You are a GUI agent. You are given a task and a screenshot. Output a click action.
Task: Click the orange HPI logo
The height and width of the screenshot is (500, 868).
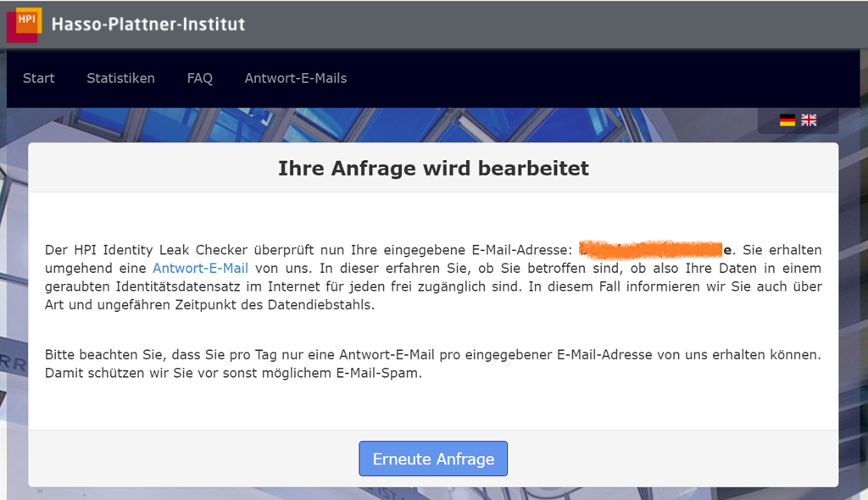click(29, 19)
